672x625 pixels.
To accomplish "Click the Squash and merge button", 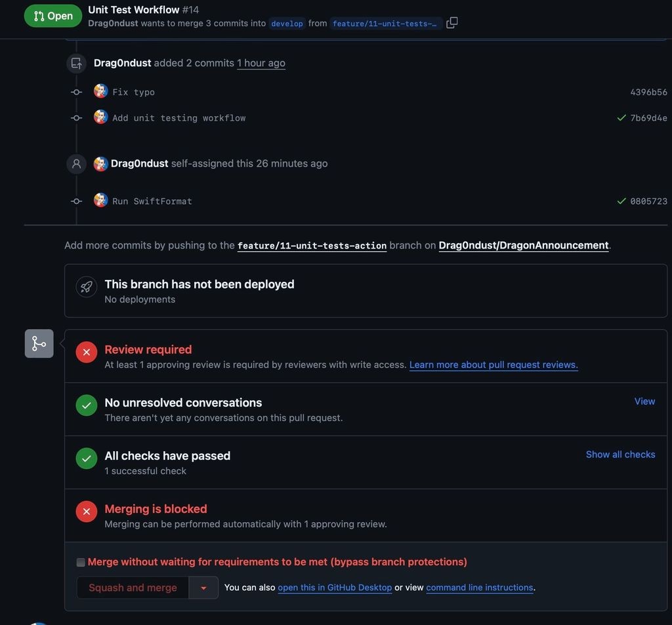I will 133,588.
